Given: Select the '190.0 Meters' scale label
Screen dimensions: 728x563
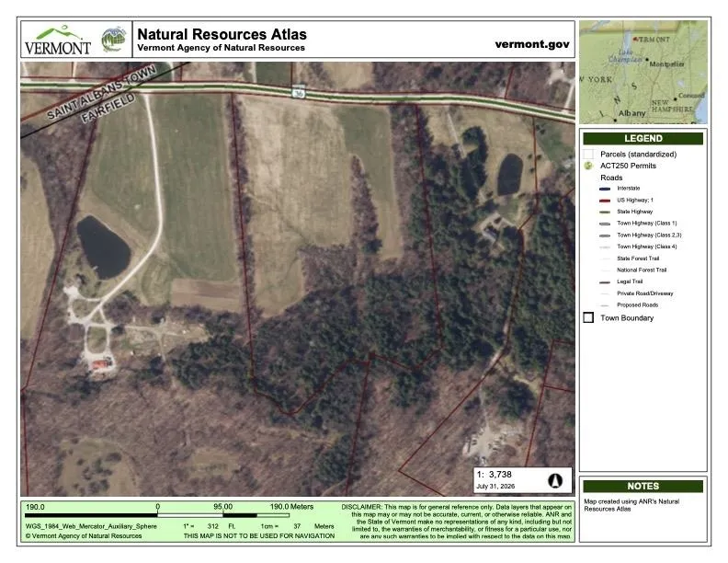Looking at the screenshot, I should click(x=291, y=507).
